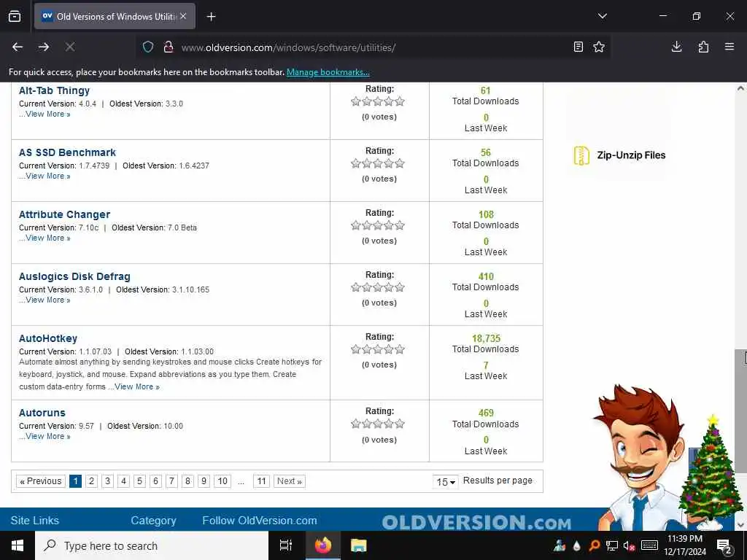Open the notification center icon
747x560 pixels.
[x=724, y=546]
